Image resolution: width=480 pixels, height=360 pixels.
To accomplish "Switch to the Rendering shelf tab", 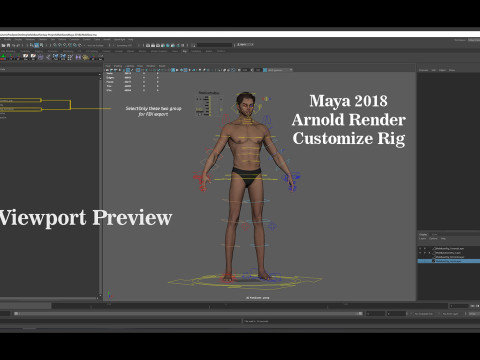I will [x=68, y=51].
